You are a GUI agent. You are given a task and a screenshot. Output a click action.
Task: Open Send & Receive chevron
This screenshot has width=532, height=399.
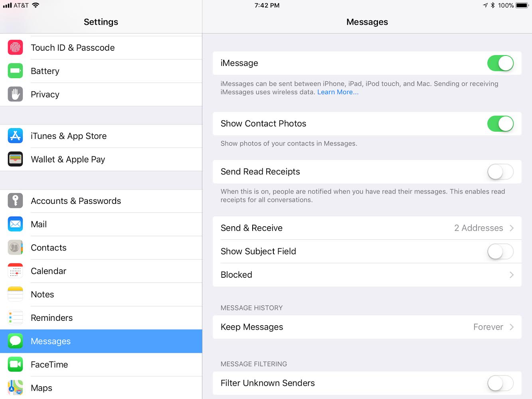(512, 228)
